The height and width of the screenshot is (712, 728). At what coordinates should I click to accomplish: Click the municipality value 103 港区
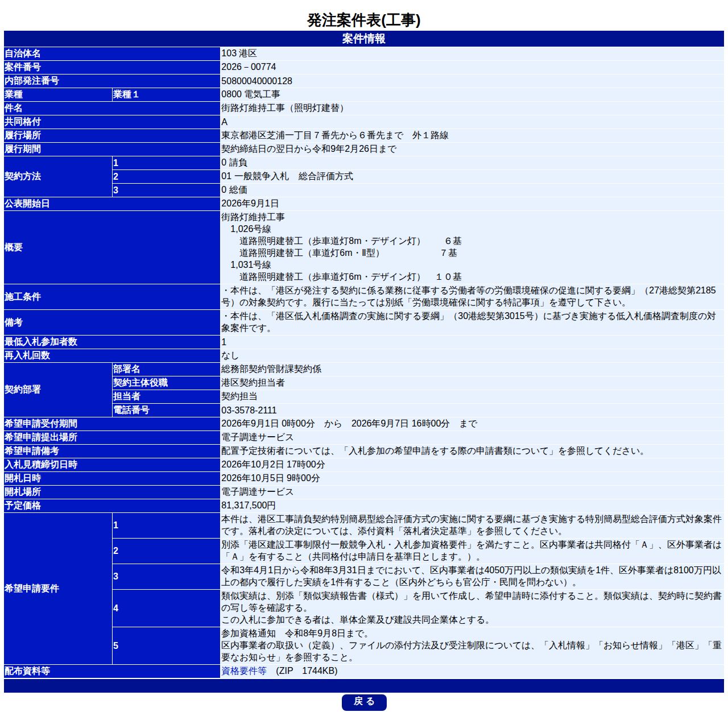click(239, 53)
